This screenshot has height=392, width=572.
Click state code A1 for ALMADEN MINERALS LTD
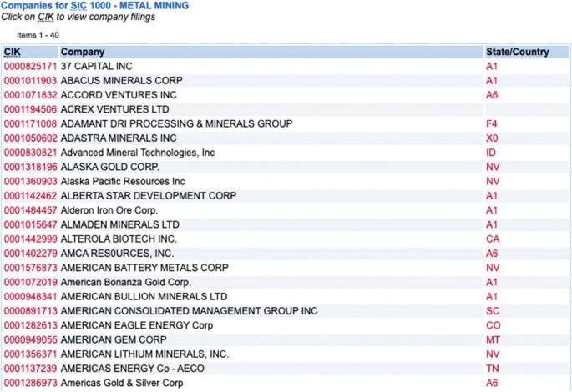[491, 225]
